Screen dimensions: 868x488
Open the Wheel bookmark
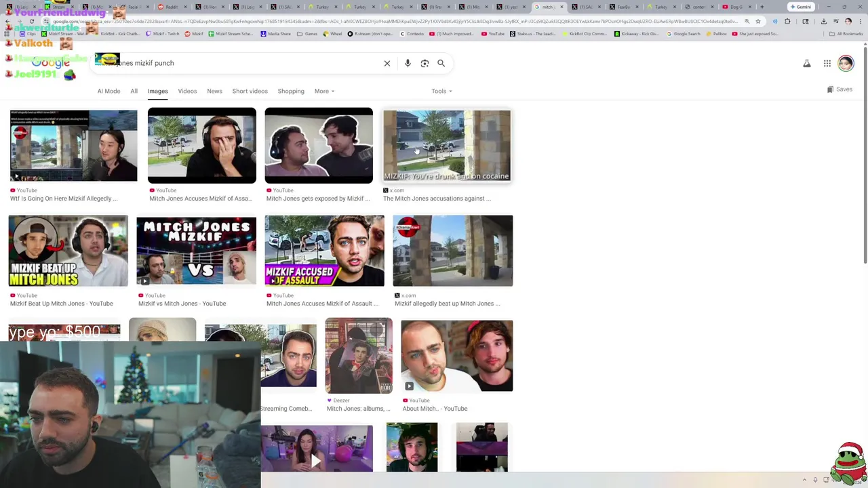click(333, 34)
